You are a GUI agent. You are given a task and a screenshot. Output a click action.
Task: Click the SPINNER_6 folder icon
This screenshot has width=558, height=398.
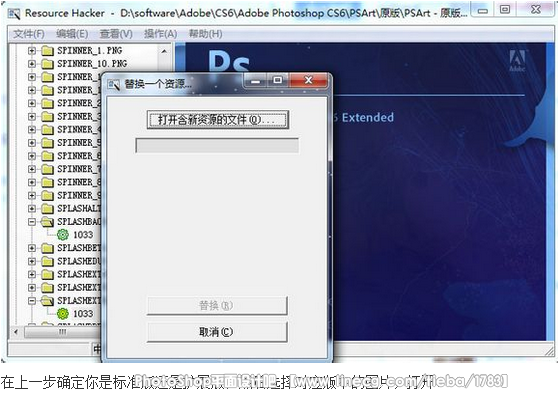point(47,156)
